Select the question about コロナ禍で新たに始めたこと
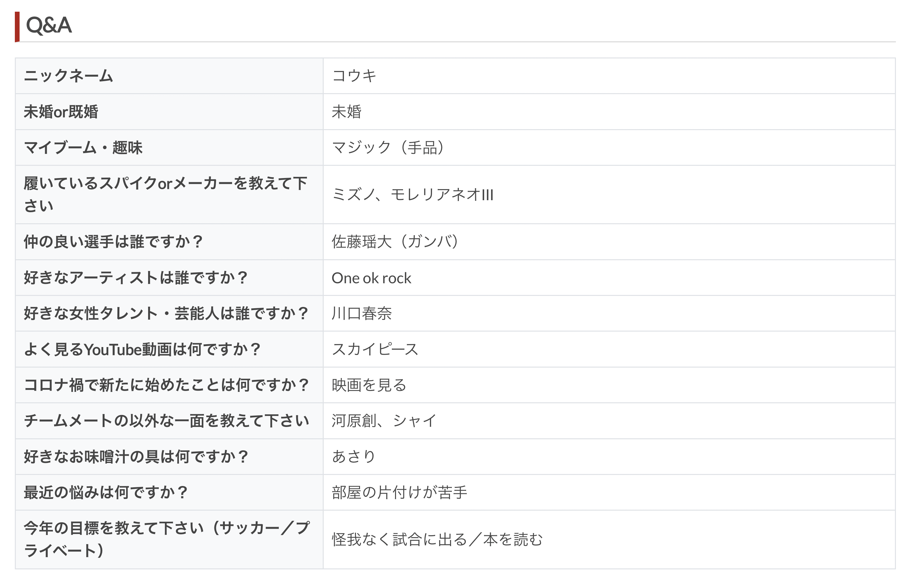Image resolution: width=924 pixels, height=588 pixels. (x=169, y=385)
